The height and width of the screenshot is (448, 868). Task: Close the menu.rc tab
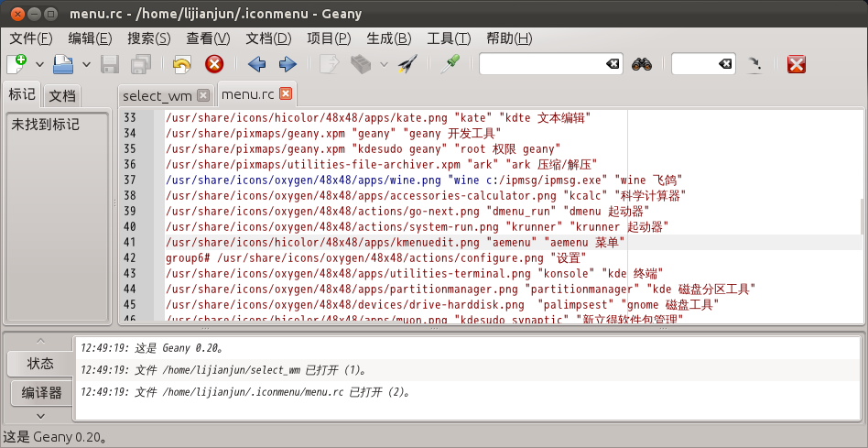pyautogui.click(x=285, y=94)
